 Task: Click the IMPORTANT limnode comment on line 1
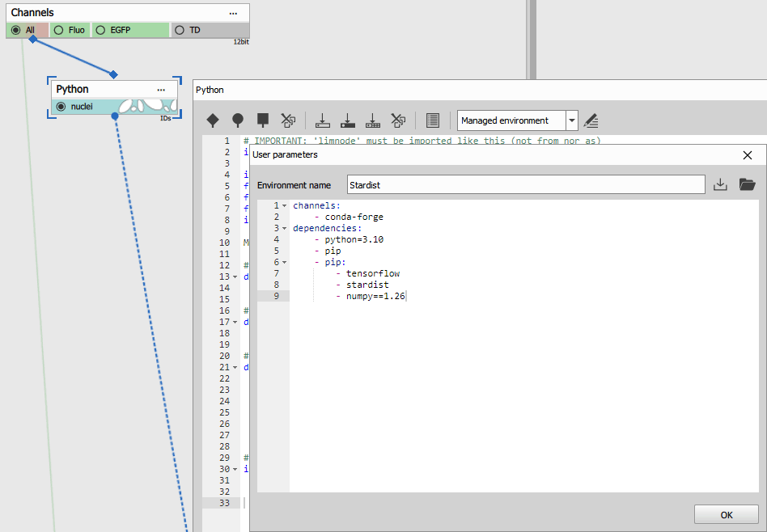(x=422, y=141)
